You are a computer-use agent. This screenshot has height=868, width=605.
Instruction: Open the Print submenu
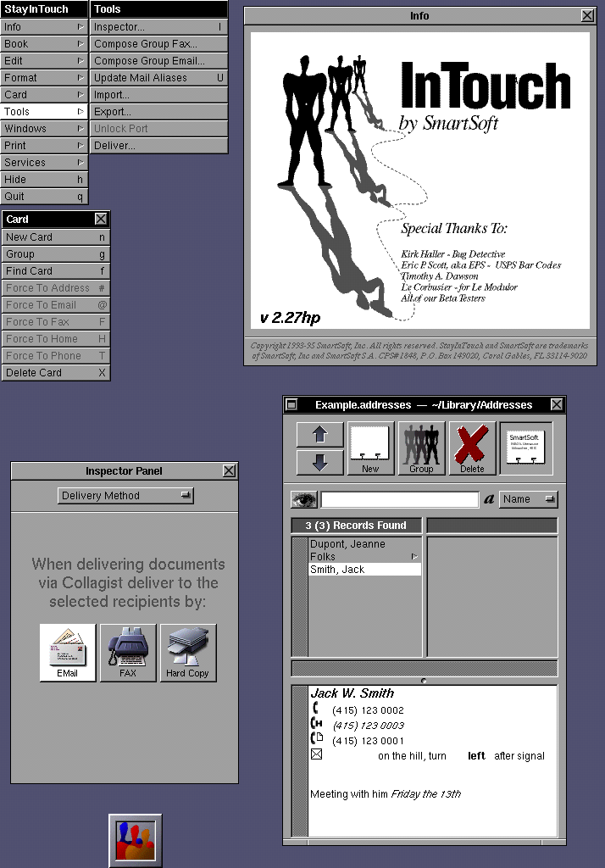(x=44, y=146)
